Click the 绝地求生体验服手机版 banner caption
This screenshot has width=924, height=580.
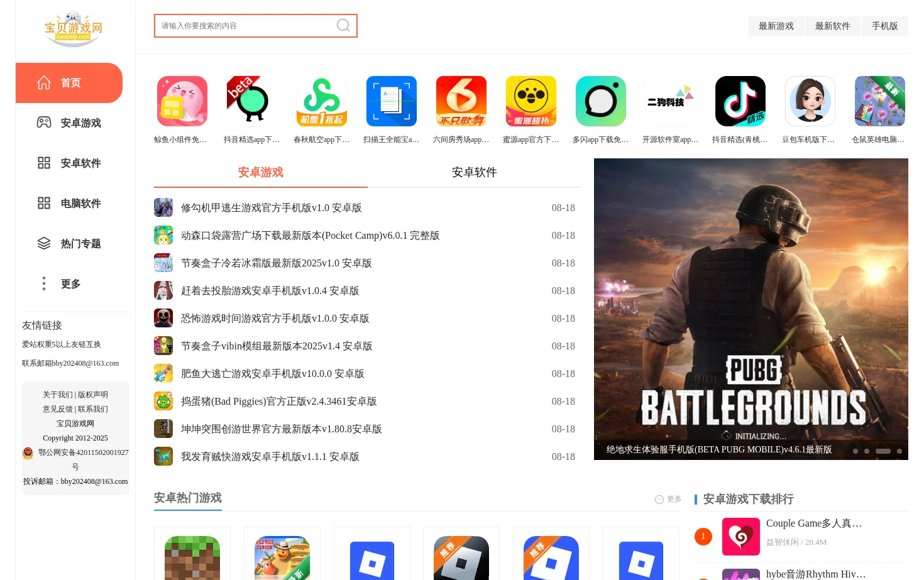coord(719,450)
